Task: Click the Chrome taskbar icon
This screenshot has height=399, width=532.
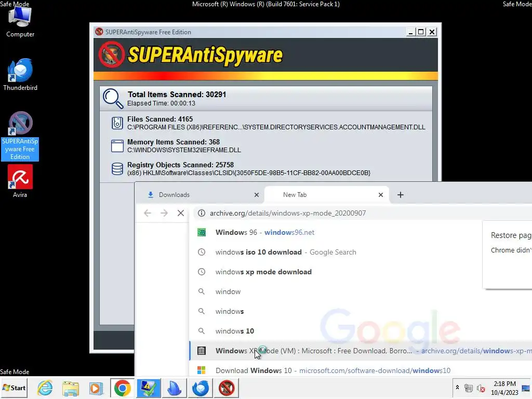Action: (123, 388)
